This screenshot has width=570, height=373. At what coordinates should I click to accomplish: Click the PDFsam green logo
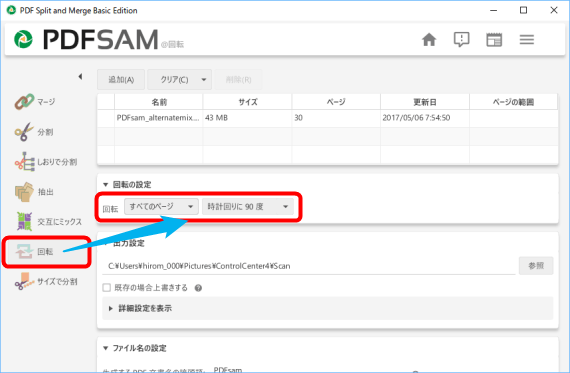click(x=23, y=39)
